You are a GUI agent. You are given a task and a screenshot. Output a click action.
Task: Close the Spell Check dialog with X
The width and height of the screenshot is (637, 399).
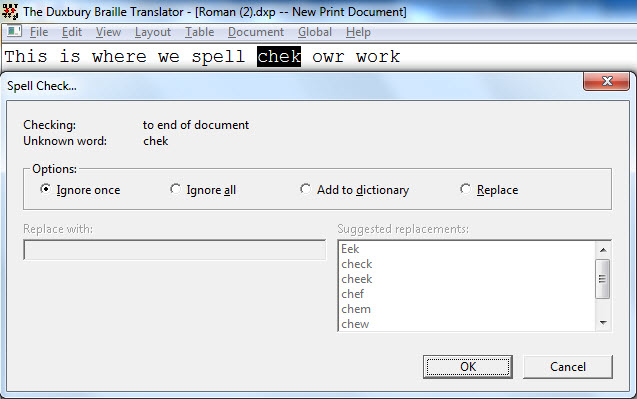[x=607, y=81]
